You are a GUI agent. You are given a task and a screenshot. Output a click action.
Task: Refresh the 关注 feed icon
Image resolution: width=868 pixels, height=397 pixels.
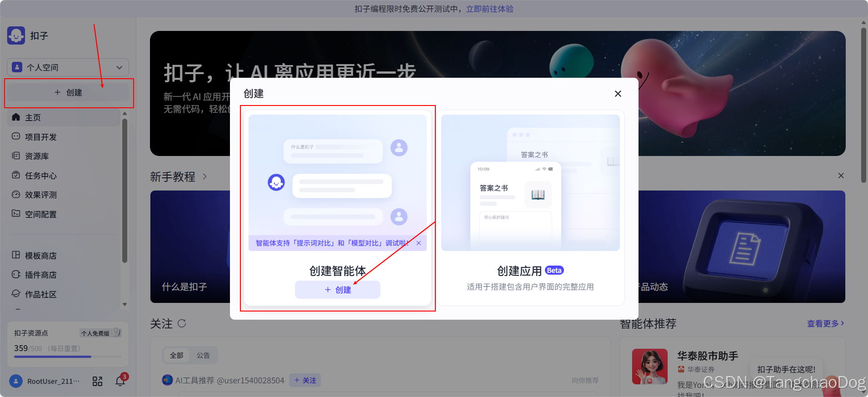pyautogui.click(x=182, y=323)
